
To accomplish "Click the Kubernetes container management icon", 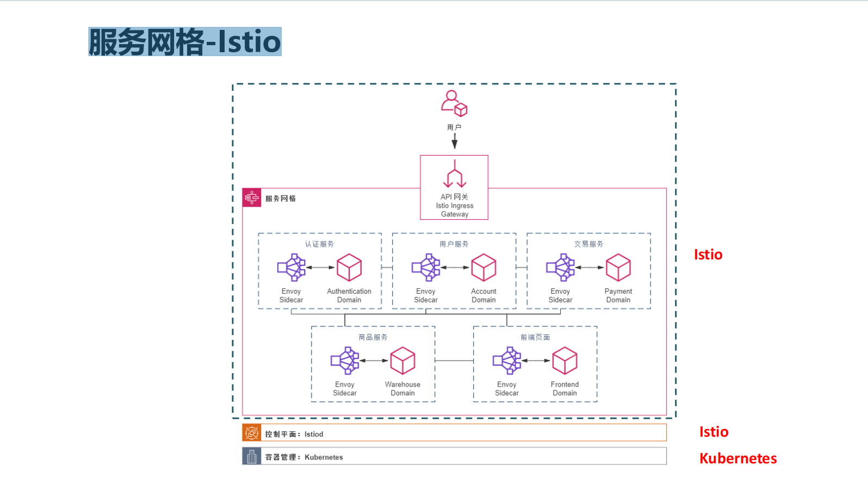I will [x=252, y=456].
